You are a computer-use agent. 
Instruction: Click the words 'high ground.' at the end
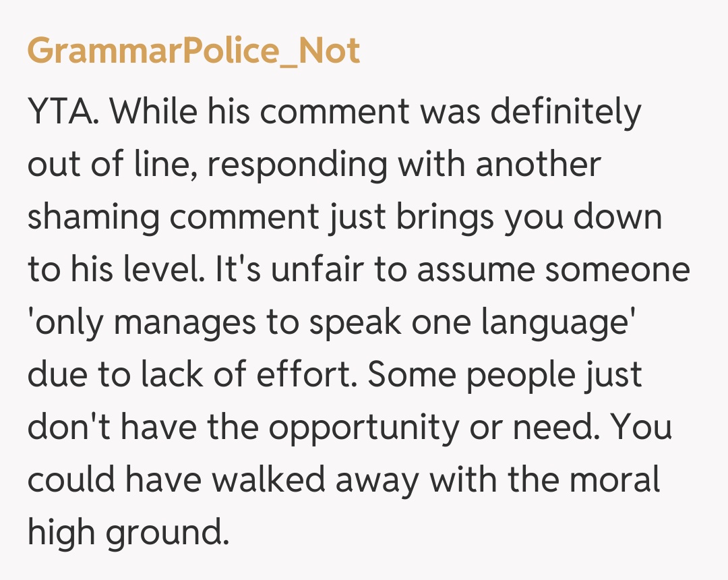click(x=125, y=533)
